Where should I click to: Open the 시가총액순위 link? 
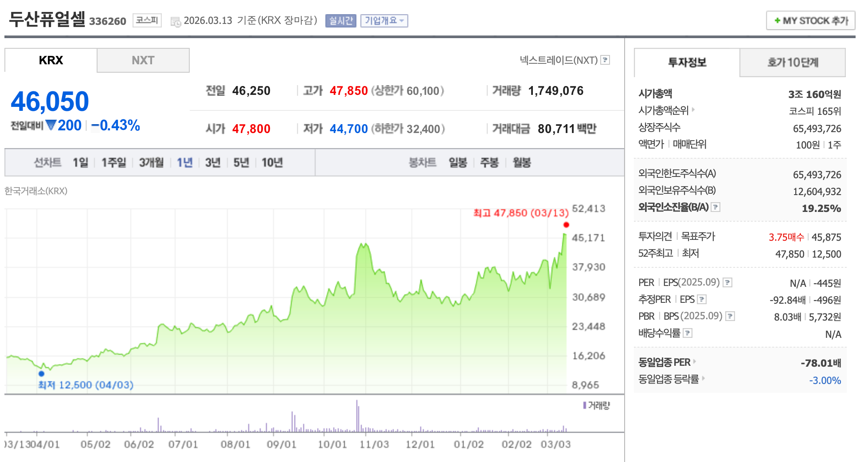coord(664,110)
